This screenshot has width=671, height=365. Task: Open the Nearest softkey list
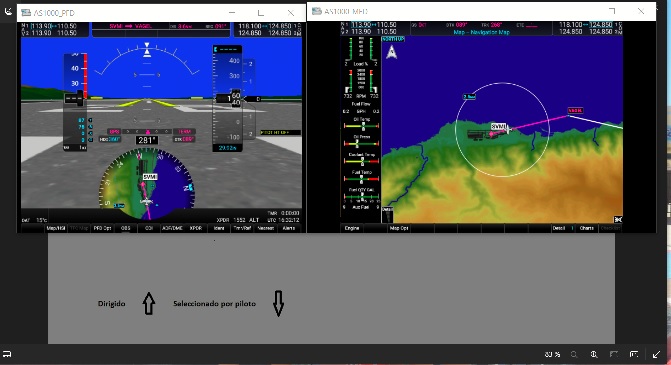coord(265,228)
